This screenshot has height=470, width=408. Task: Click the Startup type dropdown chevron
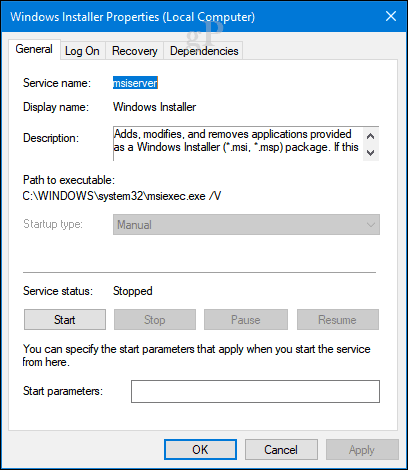point(371,225)
